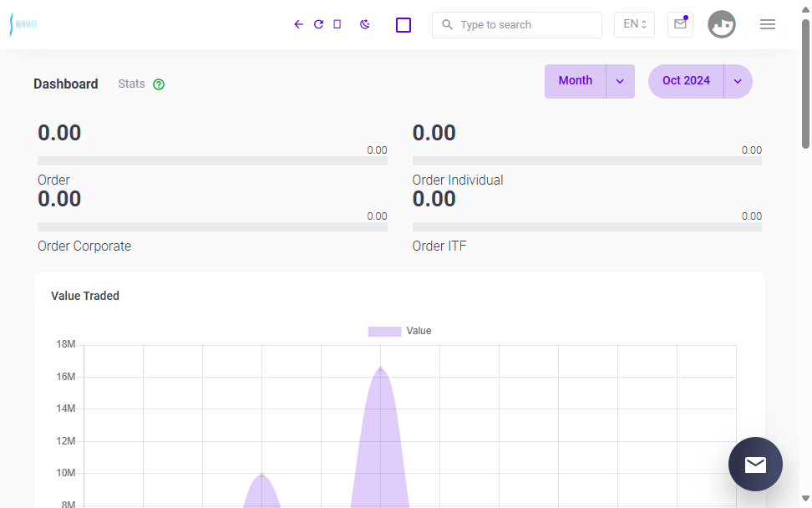Open the EN language selector
The image size is (812, 508).
tap(634, 24)
